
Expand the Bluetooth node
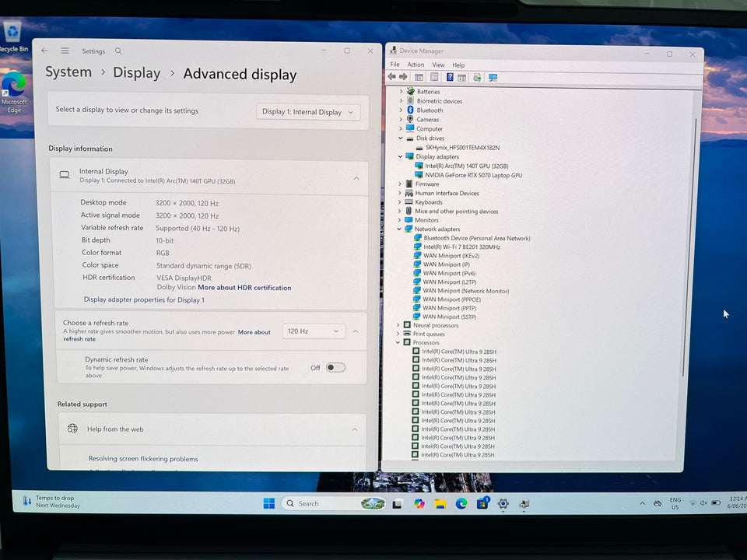coord(401,110)
